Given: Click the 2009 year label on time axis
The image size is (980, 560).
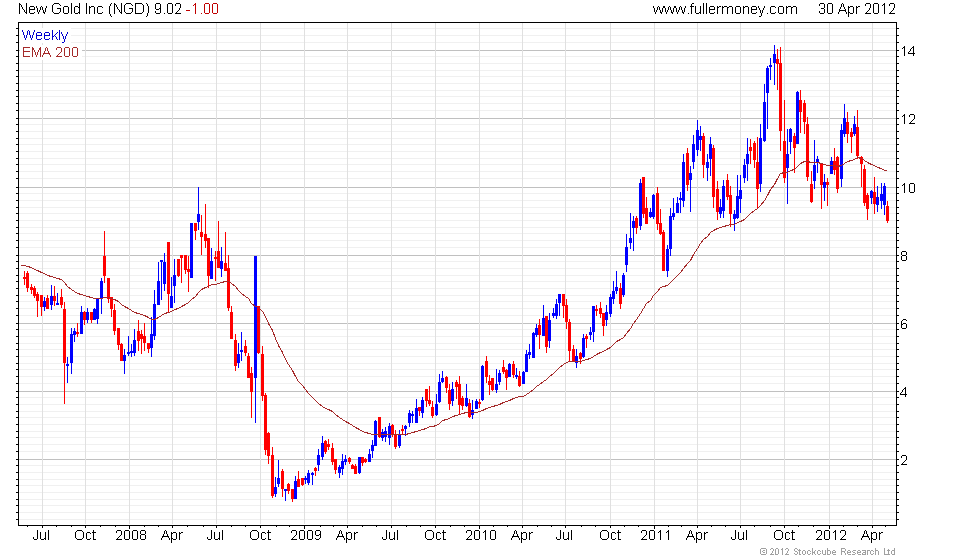Looking at the screenshot, I should (306, 536).
